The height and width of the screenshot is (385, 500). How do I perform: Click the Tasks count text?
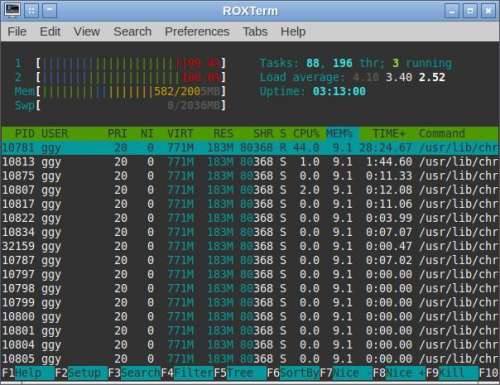tap(356, 63)
